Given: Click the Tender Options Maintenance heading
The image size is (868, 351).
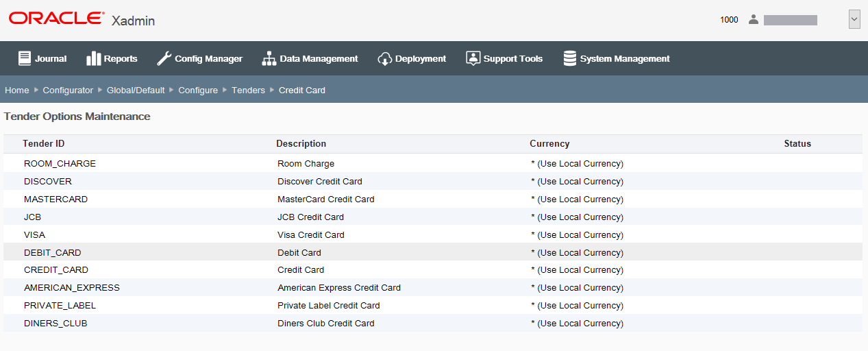Looking at the screenshot, I should tap(77, 117).
